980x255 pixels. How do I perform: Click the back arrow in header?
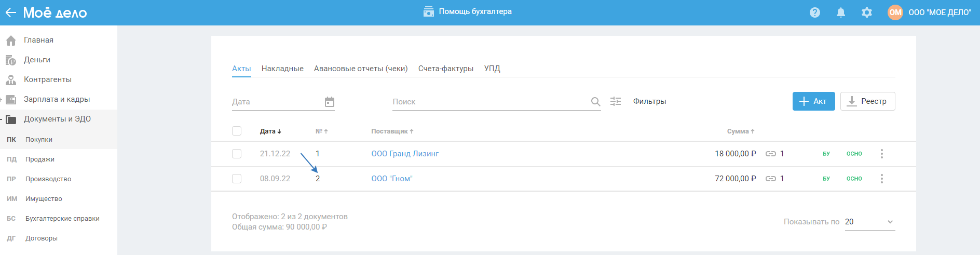coord(10,12)
